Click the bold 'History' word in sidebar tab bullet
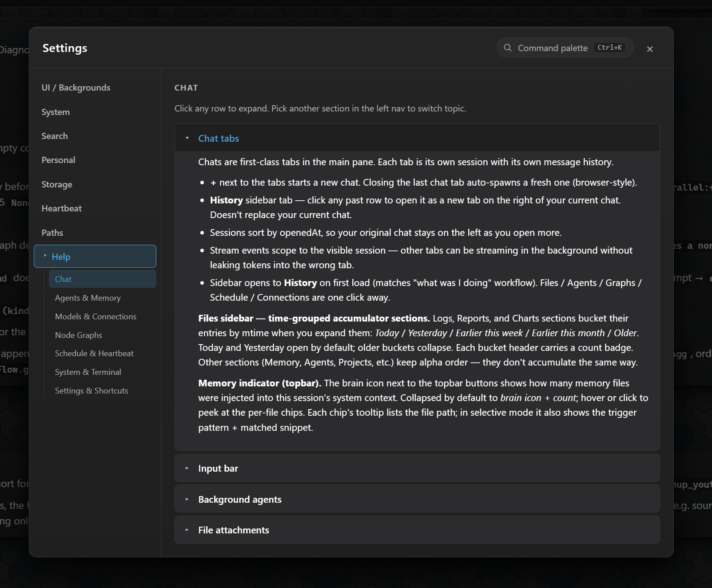Viewport: 712px width, 588px height. click(x=227, y=200)
